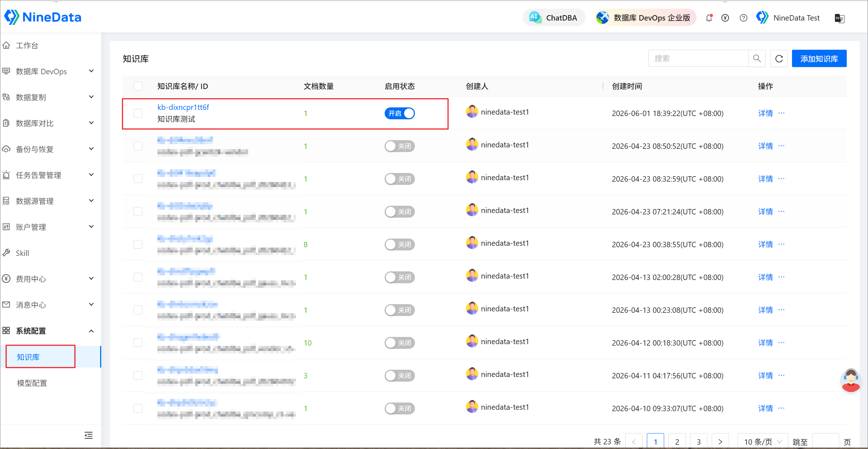Expand 账户管理 menu

(51, 227)
